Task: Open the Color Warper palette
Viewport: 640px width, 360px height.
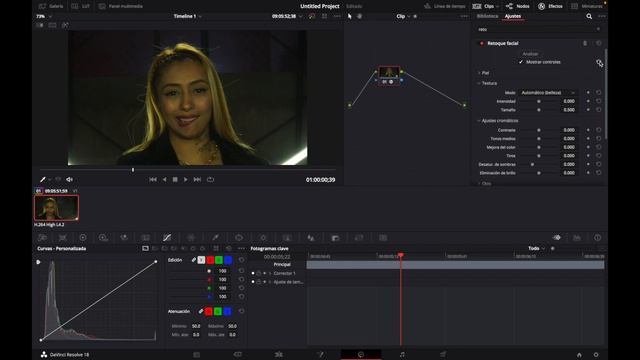Action: (x=191, y=238)
